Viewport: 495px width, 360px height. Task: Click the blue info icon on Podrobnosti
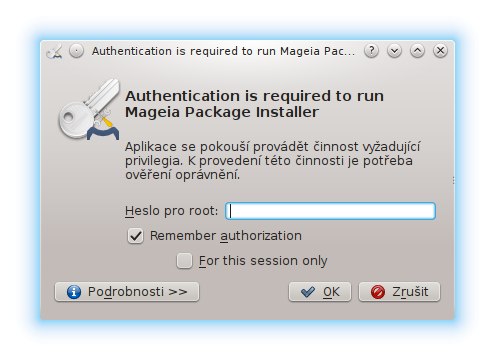coord(74,292)
